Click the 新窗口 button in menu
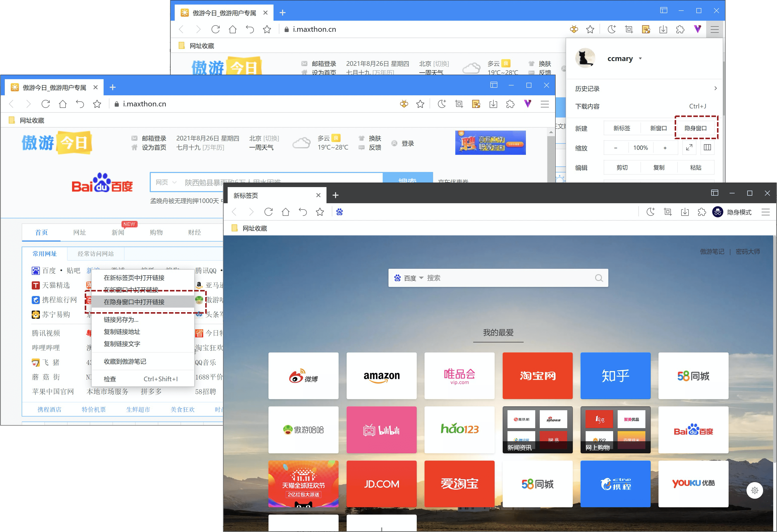The width and height of the screenshot is (777, 532). pyautogui.click(x=659, y=128)
